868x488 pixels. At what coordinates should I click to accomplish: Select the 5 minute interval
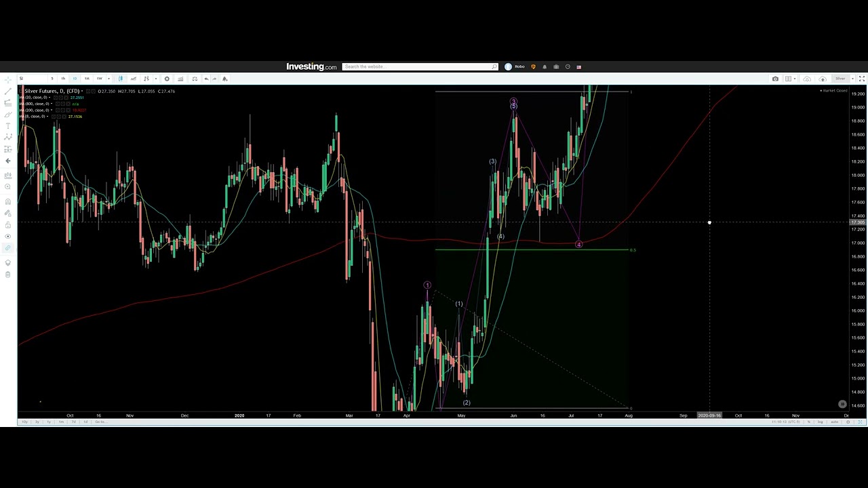52,79
